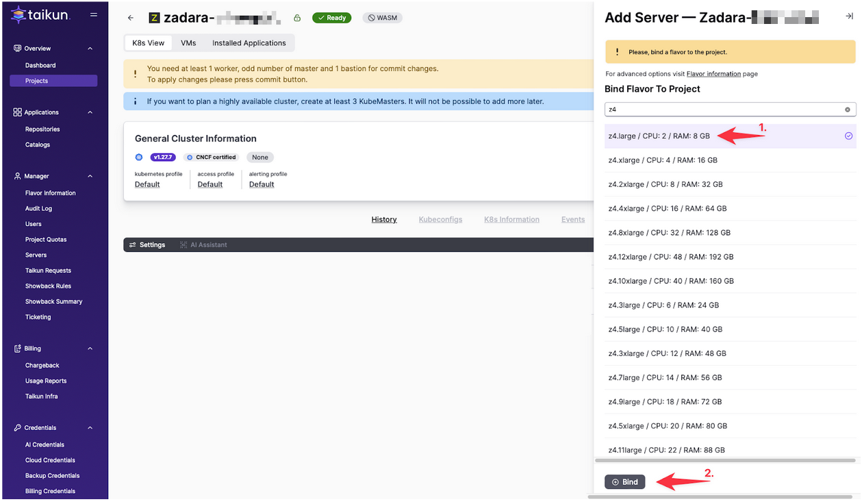Open the K8s View tab

(149, 43)
